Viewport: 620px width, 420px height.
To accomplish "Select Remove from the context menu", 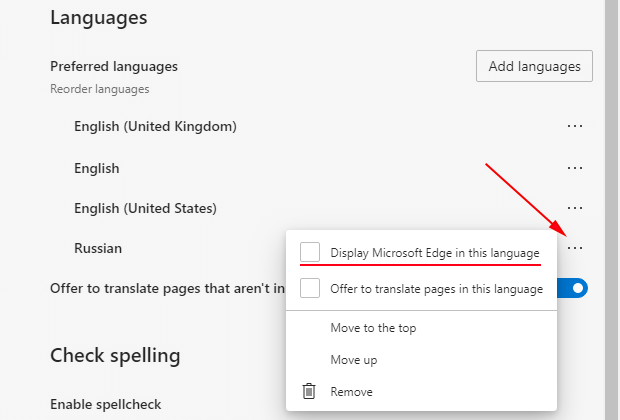I will click(351, 392).
